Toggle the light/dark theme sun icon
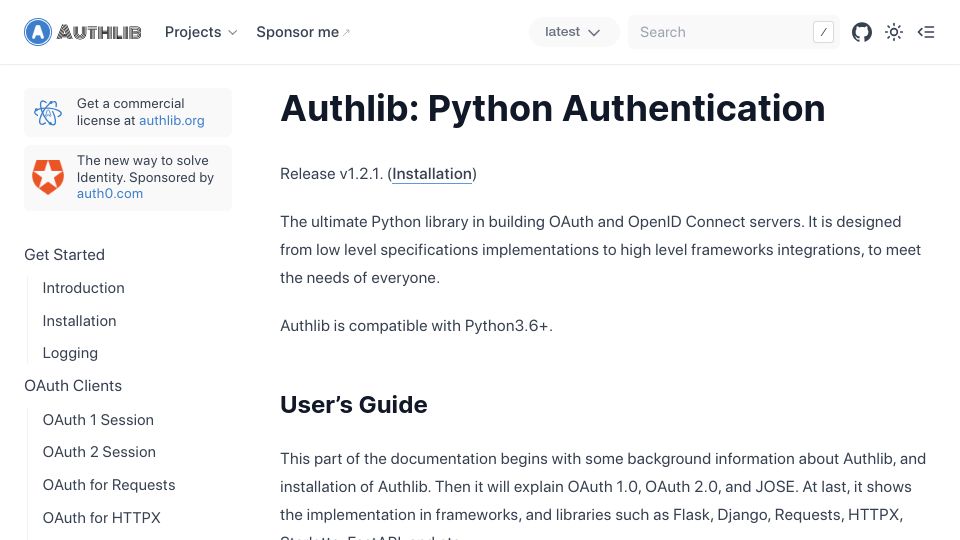The width and height of the screenshot is (960, 540). [894, 32]
